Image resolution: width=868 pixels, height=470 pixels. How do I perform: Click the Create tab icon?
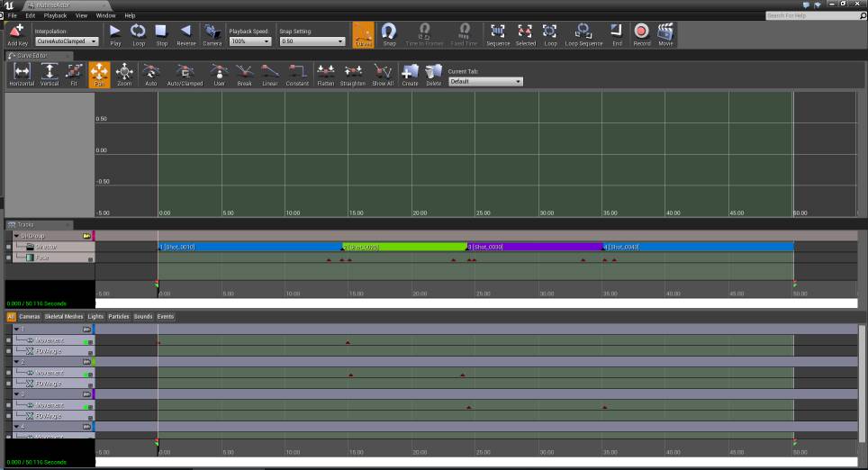pyautogui.click(x=410, y=75)
